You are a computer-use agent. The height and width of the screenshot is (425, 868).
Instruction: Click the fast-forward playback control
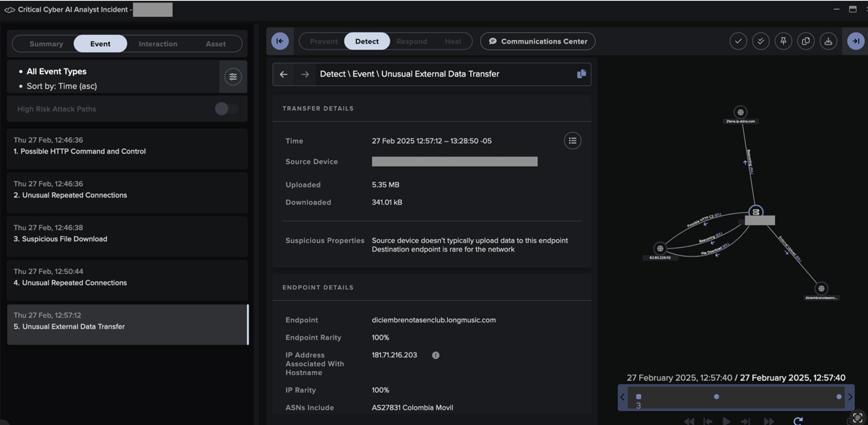tap(769, 421)
